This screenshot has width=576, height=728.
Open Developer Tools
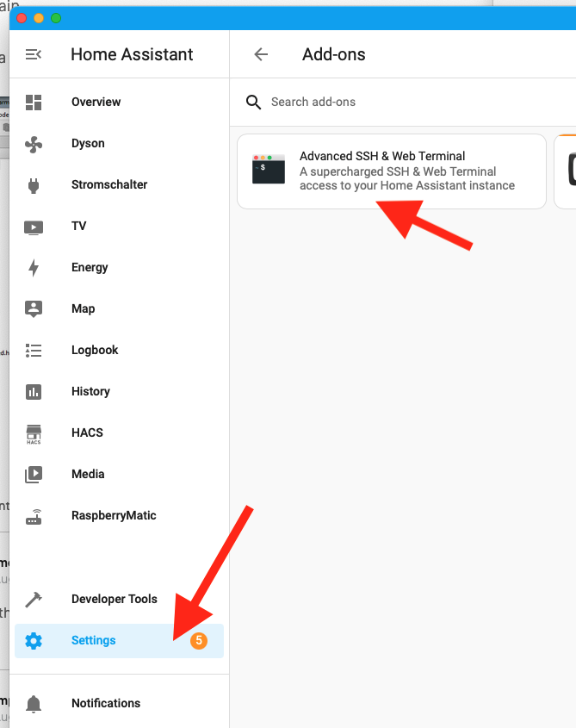pos(114,600)
